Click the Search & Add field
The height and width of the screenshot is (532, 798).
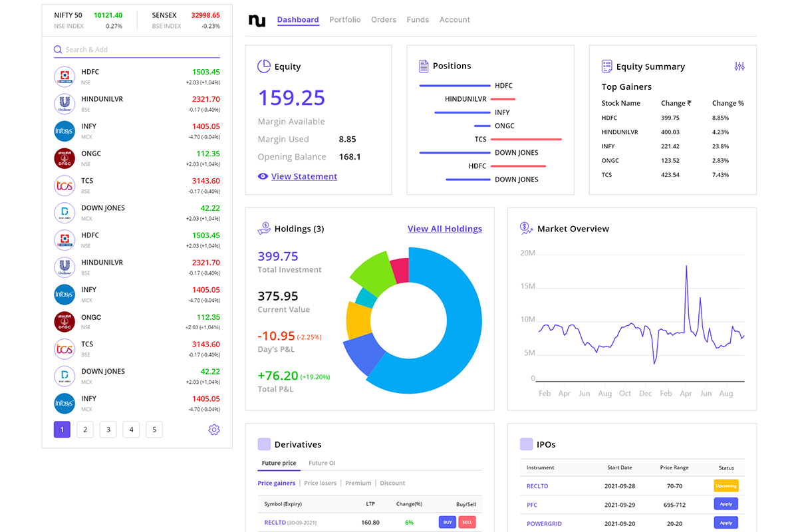point(137,49)
